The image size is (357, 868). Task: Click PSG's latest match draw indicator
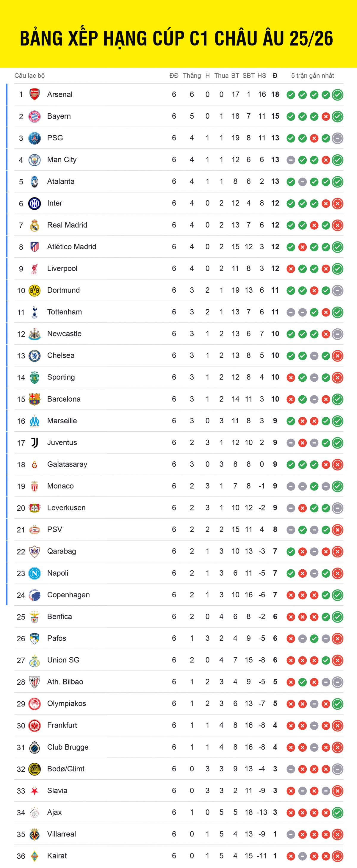pyautogui.click(x=337, y=138)
